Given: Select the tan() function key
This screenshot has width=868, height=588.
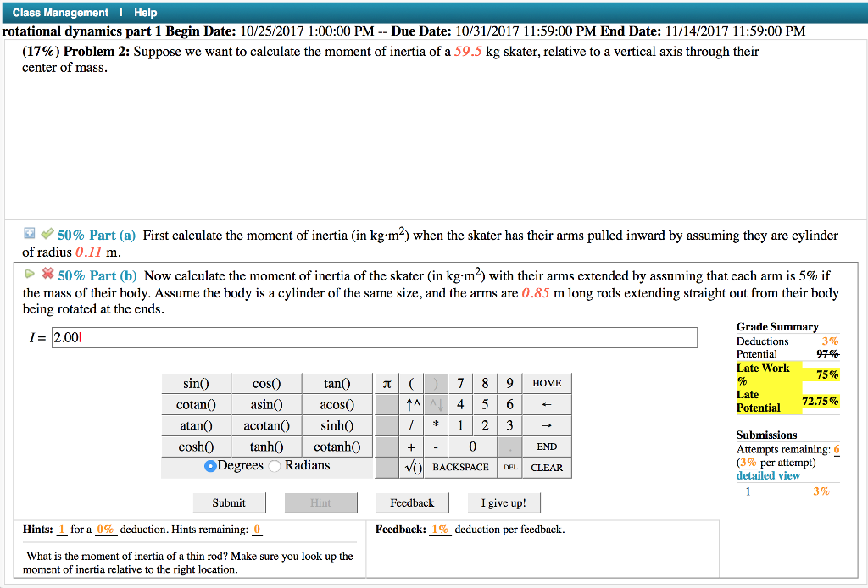Looking at the screenshot, I should tap(337, 383).
